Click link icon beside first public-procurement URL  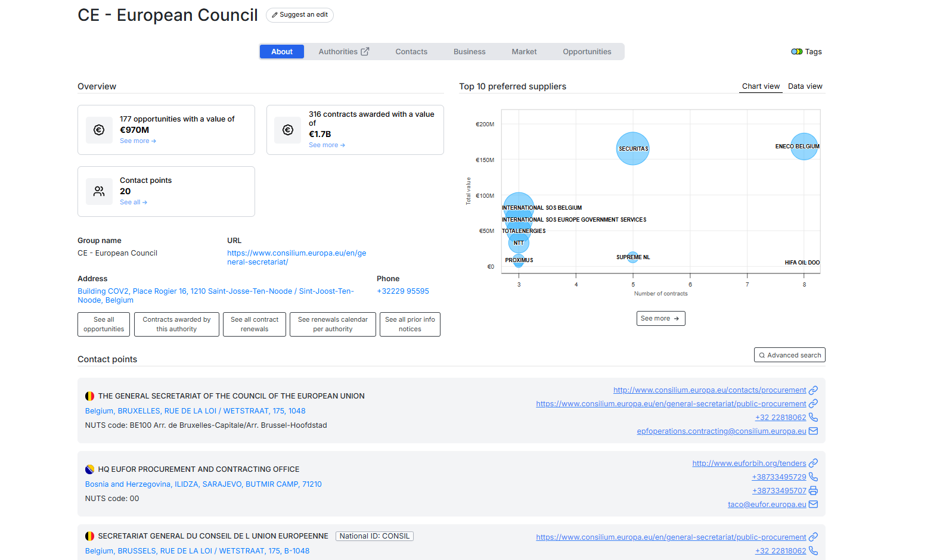[x=813, y=404]
